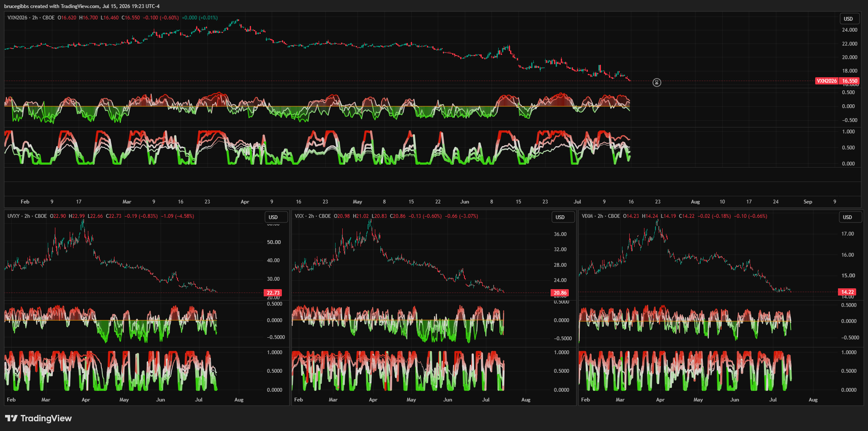This screenshot has height=431, width=868.
Task: Click the 30.00 price level on UVXY axis
Action: (x=273, y=279)
